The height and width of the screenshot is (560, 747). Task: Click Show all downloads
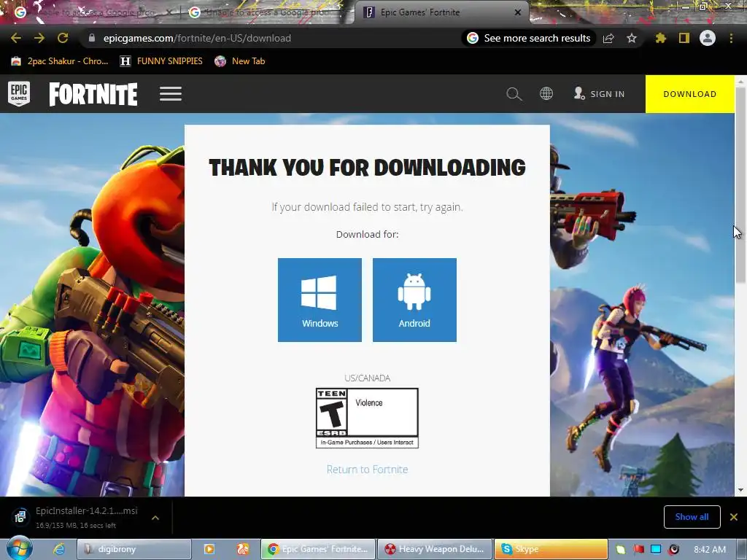coord(692,517)
